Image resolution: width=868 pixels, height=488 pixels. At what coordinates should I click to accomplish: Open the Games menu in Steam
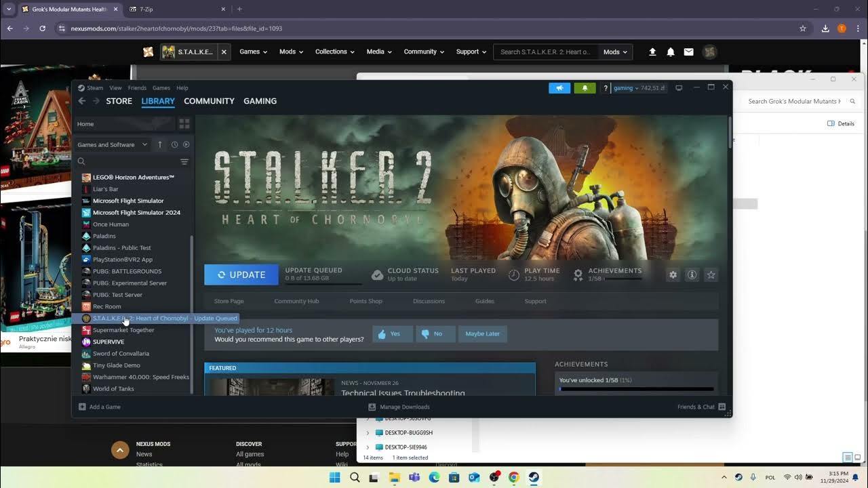pos(161,87)
